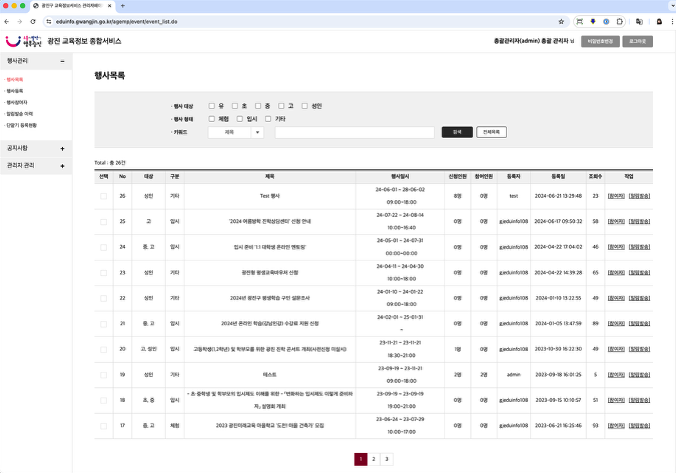Click the black '검색' search button
The width and height of the screenshot is (676, 473).
[457, 132]
